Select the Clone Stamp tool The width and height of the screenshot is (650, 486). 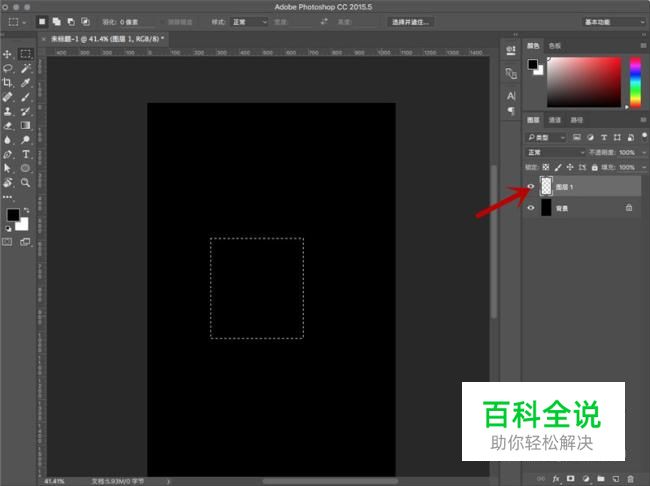[7, 111]
